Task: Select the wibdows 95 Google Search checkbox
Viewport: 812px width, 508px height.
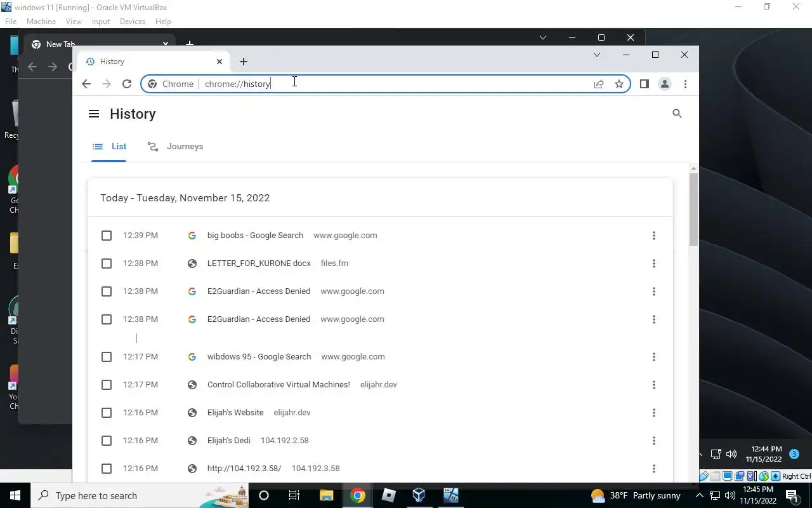Action: pos(107,357)
